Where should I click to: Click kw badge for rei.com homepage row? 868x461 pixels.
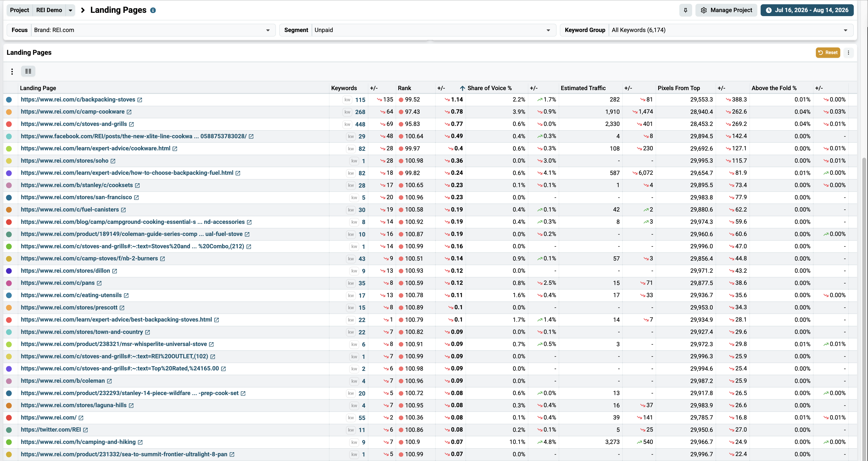pos(351,418)
